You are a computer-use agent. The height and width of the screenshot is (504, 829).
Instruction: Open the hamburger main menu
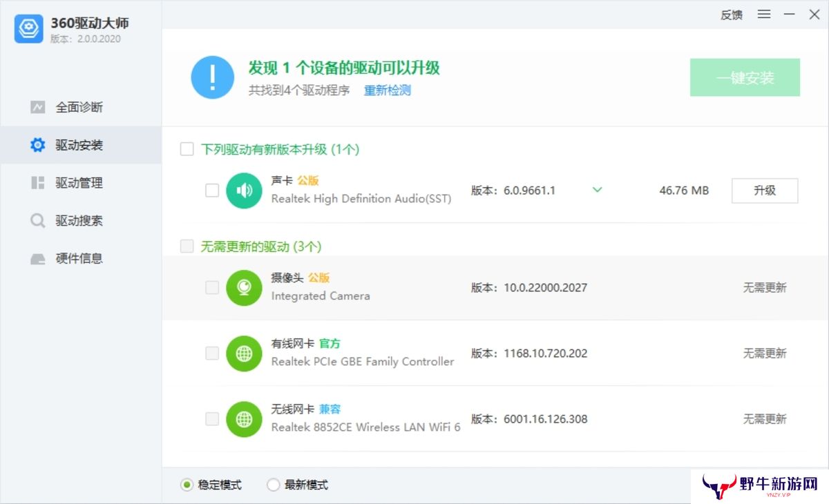[764, 14]
